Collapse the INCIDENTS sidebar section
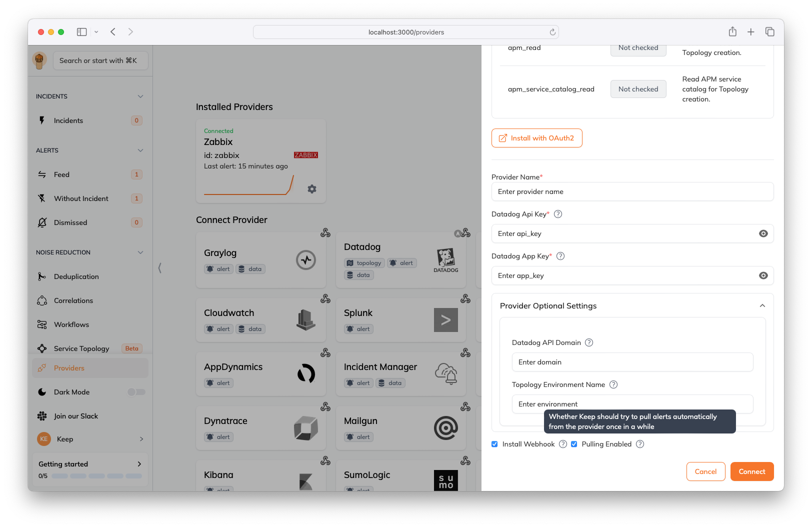This screenshot has height=528, width=812. [140, 96]
